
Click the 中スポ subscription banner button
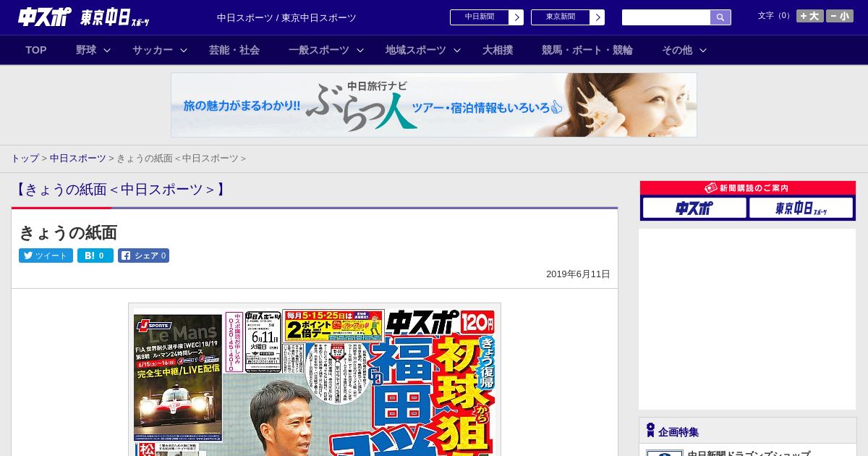click(x=694, y=208)
